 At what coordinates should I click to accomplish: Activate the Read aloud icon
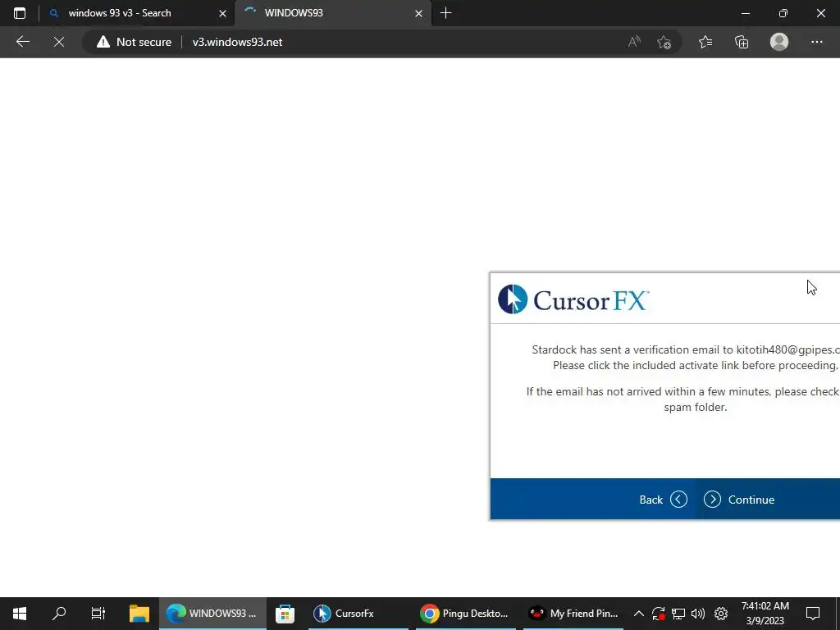[x=634, y=42]
